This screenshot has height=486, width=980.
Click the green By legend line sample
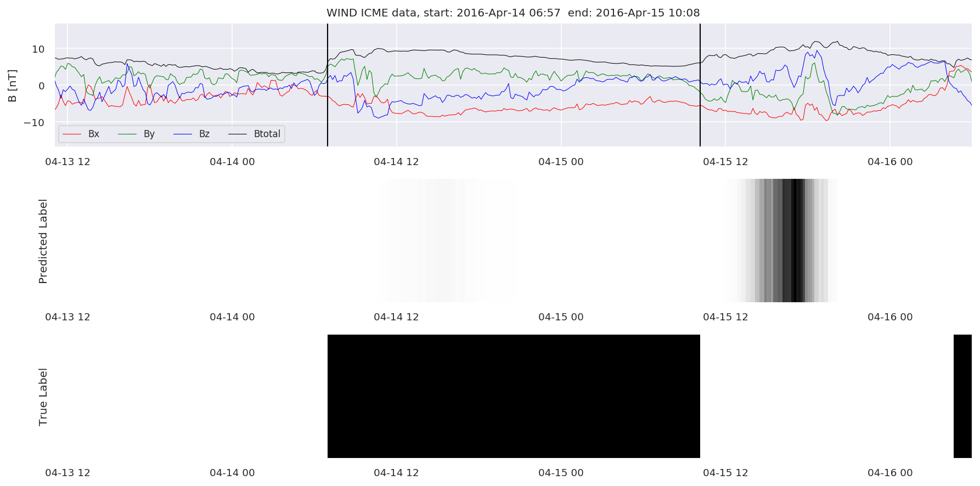pyautogui.click(x=127, y=134)
